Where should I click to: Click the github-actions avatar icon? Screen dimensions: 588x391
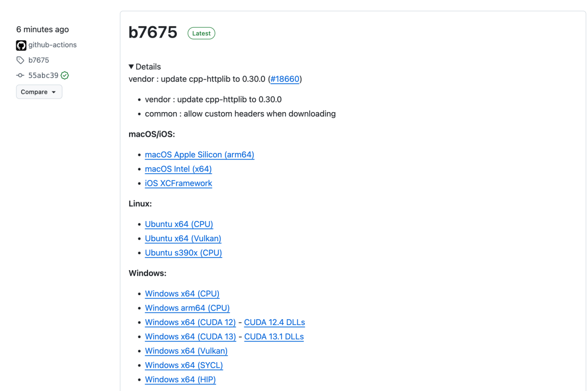point(21,45)
